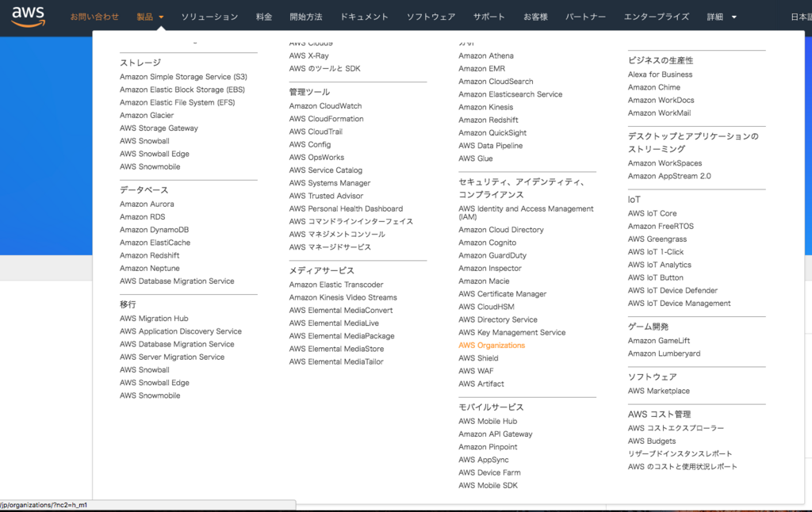Open Alexa for Business link
The width and height of the screenshot is (812, 512).
(660, 75)
